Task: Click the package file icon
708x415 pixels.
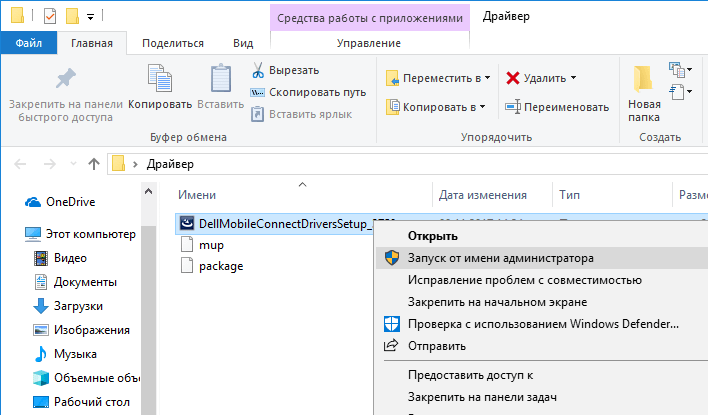Action: (x=187, y=266)
